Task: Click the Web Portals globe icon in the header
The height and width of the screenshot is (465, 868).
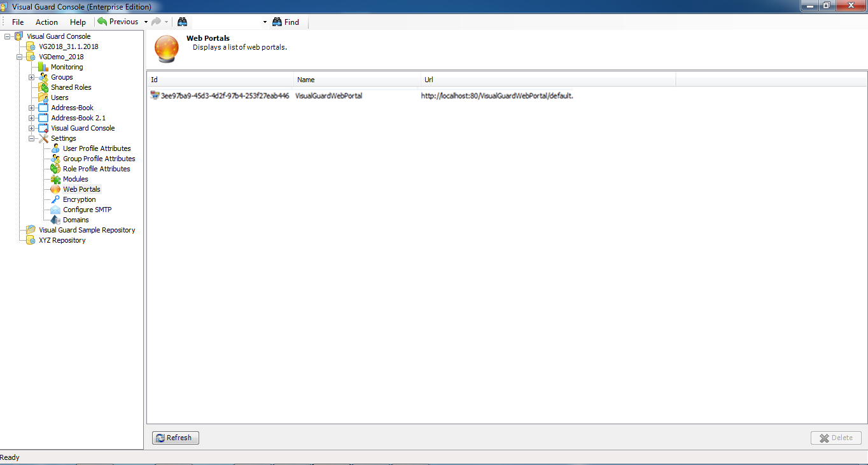Action: (x=166, y=46)
